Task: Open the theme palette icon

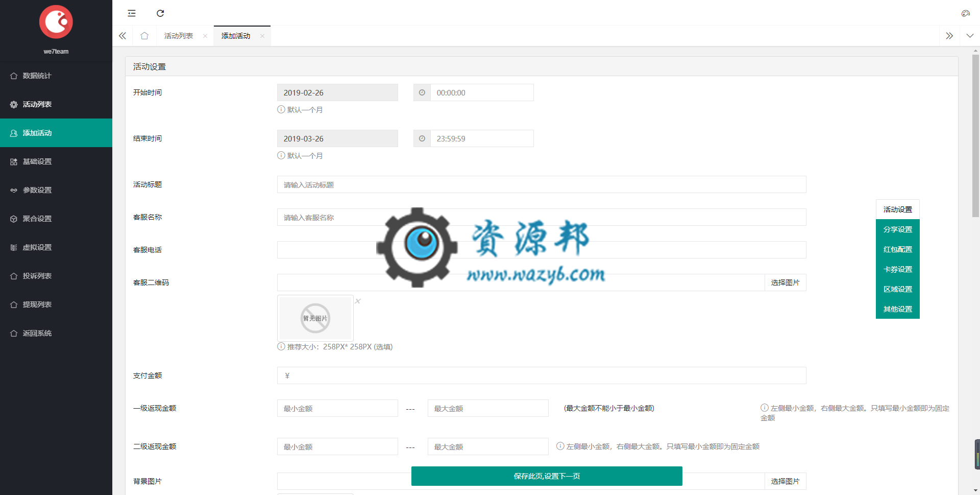Action: coord(965,13)
